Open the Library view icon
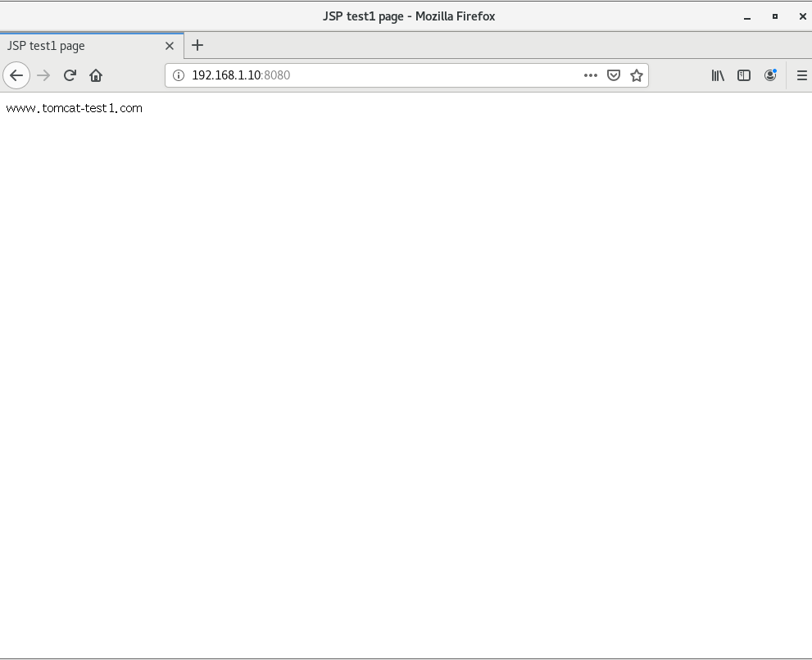This screenshot has width=812, height=660. (718, 75)
